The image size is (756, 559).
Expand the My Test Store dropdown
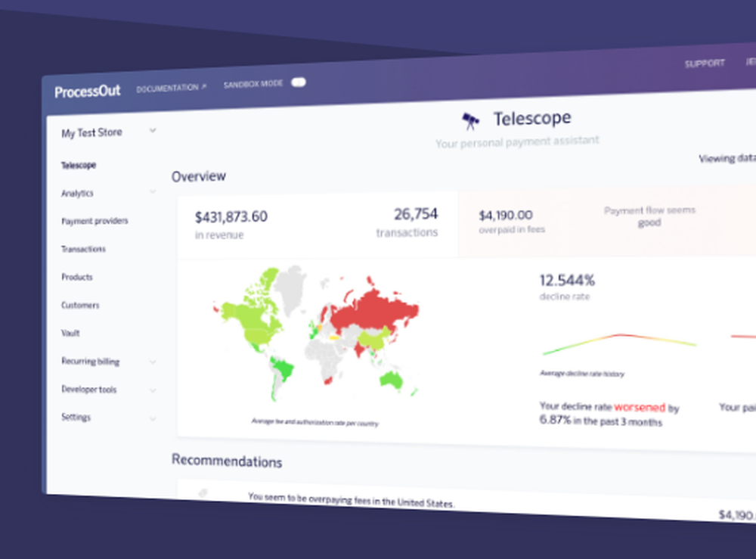153,130
